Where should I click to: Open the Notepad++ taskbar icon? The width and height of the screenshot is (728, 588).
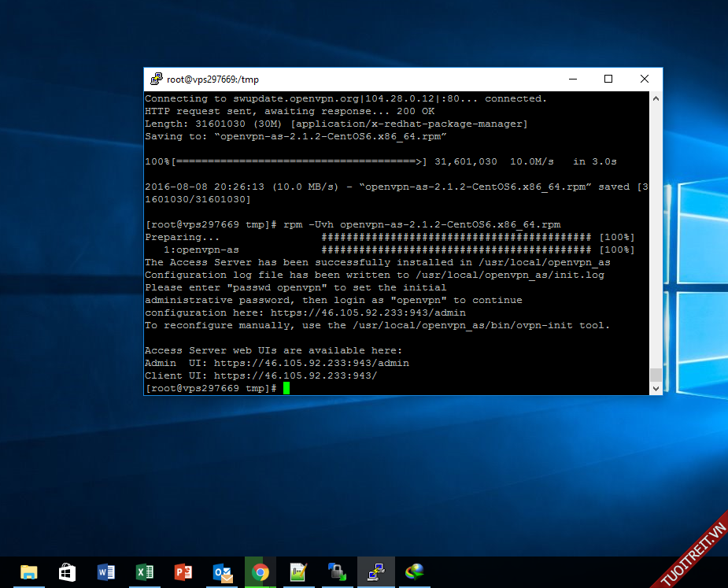(x=298, y=572)
